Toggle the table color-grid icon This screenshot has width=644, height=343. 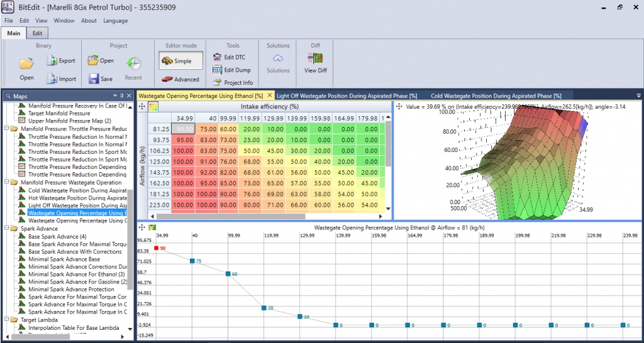coord(153,107)
